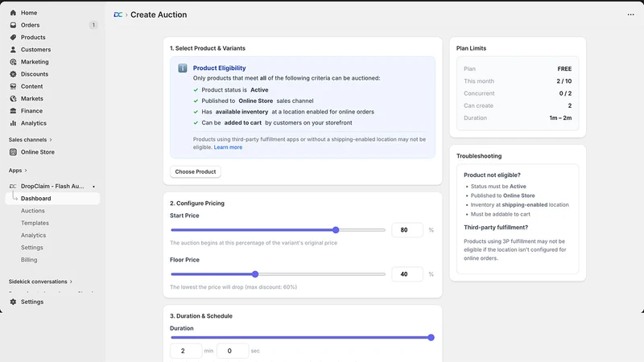This screenshot has height=362, width=644.
Task: Open Billing under DropClaim
Action: click(x=29, y=260)
